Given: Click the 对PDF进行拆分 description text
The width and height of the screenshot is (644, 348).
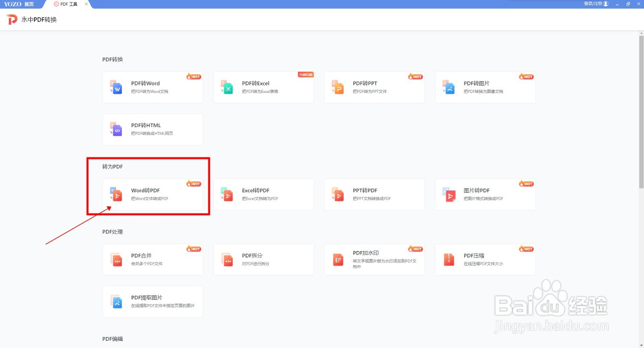Looking at the screenshot, I should pyautogui.click(x=256, y=264).
